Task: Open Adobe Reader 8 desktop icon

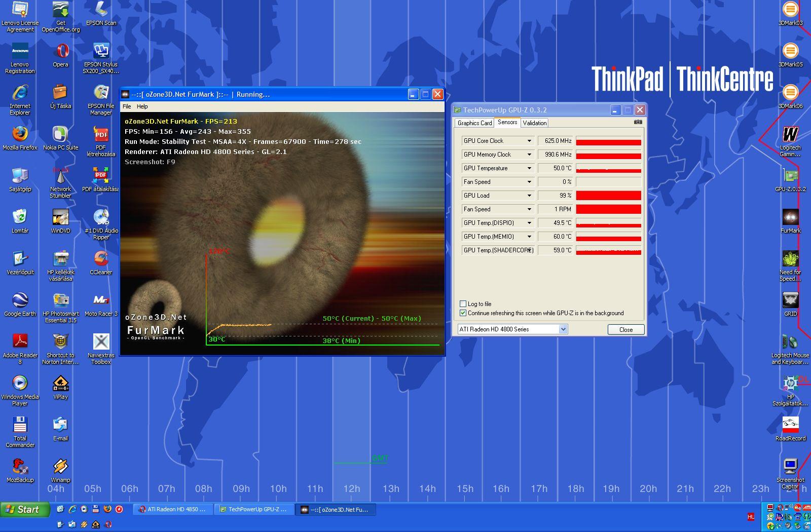Action: (20, 349)
